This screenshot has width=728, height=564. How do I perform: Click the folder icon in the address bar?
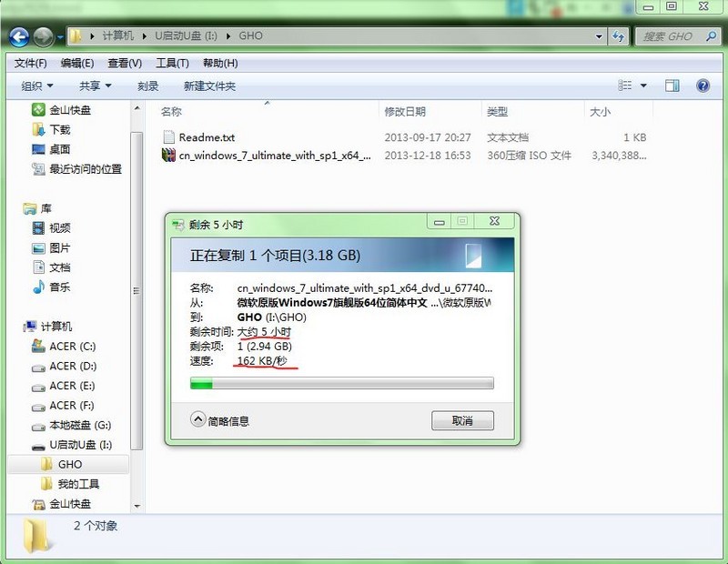[76, 35]
